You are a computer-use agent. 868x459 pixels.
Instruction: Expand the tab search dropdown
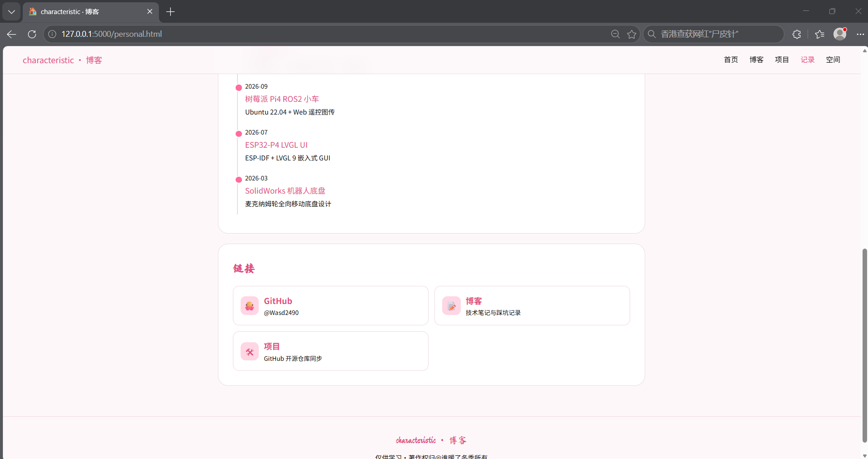coord(11,12)
